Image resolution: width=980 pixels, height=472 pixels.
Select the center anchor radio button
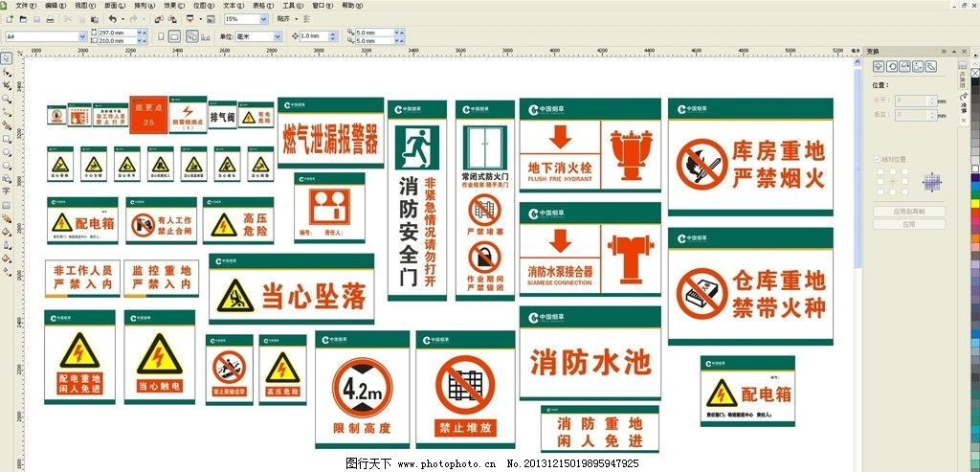point(893,181)
